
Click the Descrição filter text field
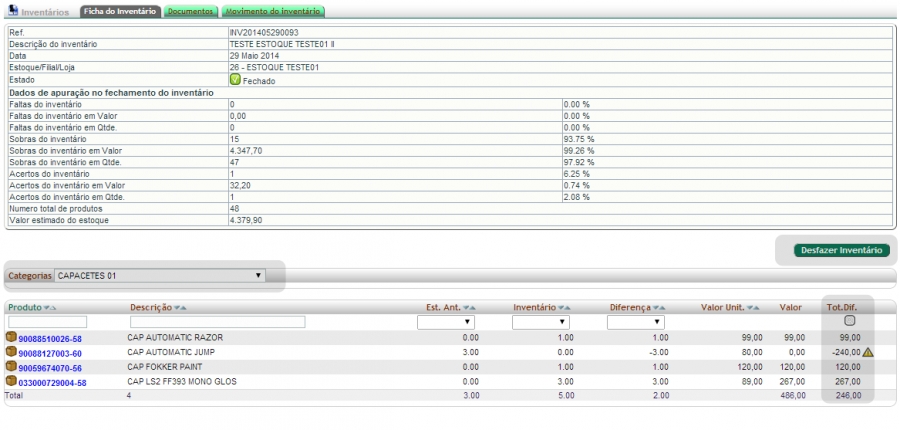217,322
